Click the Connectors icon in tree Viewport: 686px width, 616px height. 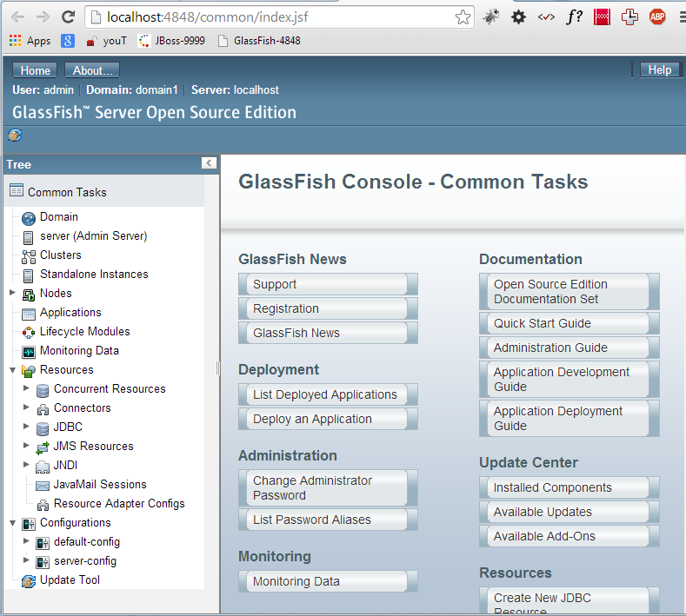coord(43,409)
